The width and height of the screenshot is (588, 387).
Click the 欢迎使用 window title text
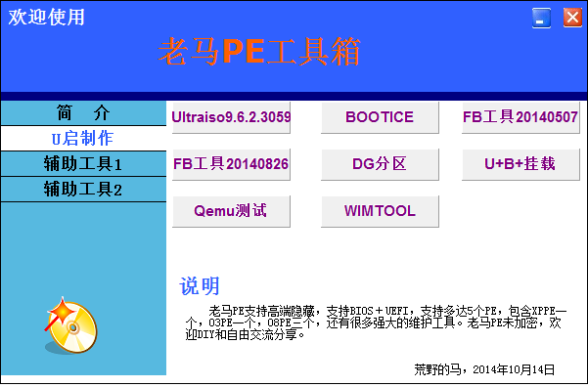tap(47, 18)
